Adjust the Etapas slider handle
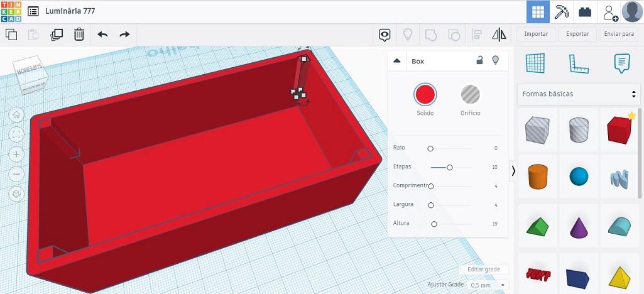Viewport: 644px width, 294px height. 450,168
